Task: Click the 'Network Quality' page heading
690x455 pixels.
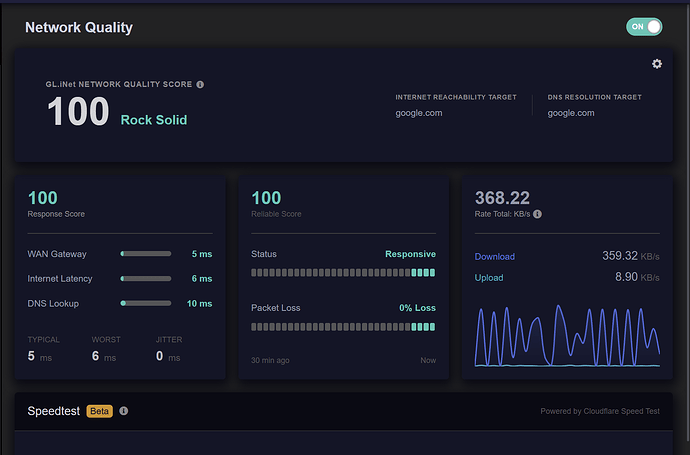Action: (79, 27)
